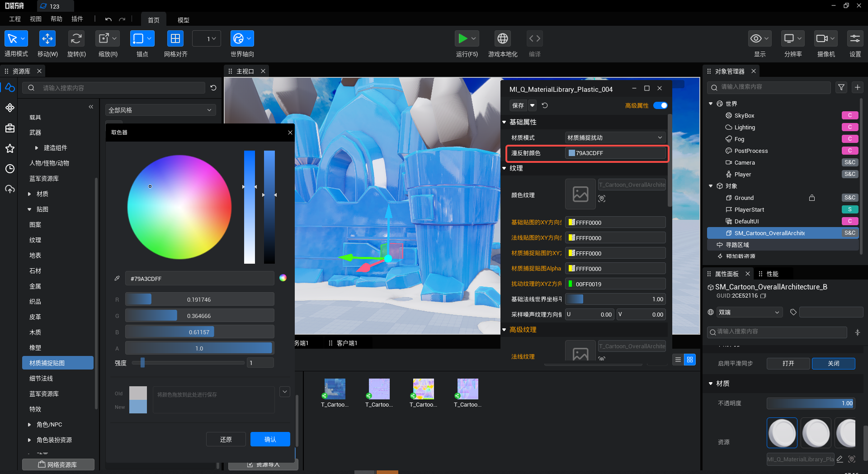Select the 通用模式 cursor tool
868x474 pixels.
[x=16, y=39]
